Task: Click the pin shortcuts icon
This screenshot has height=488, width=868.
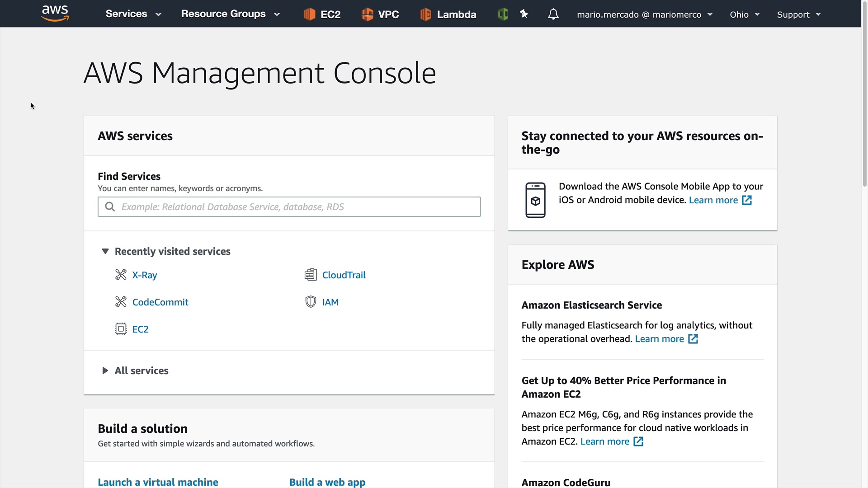Action: pyautogui.click(x=524, y=14)
